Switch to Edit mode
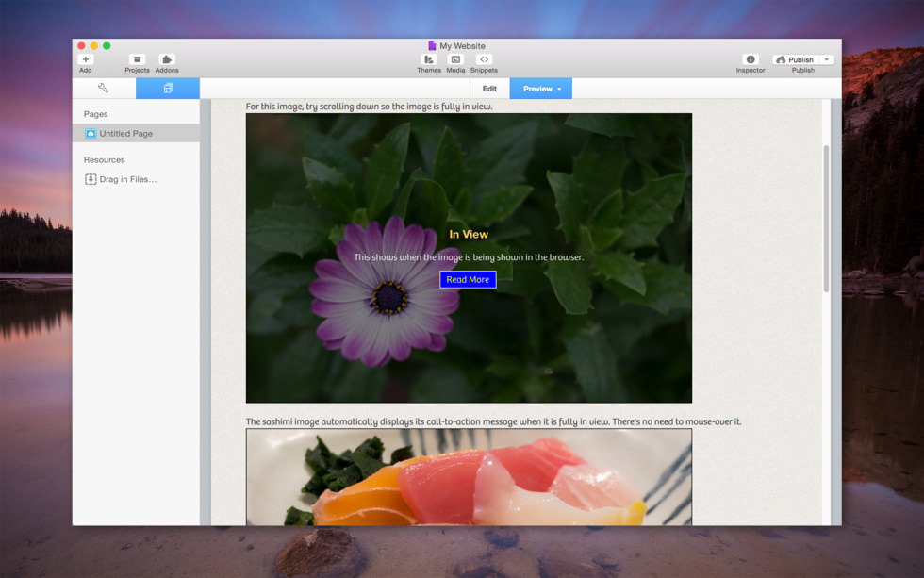Screen dimensions: 924x578 (x=489, y=89)
